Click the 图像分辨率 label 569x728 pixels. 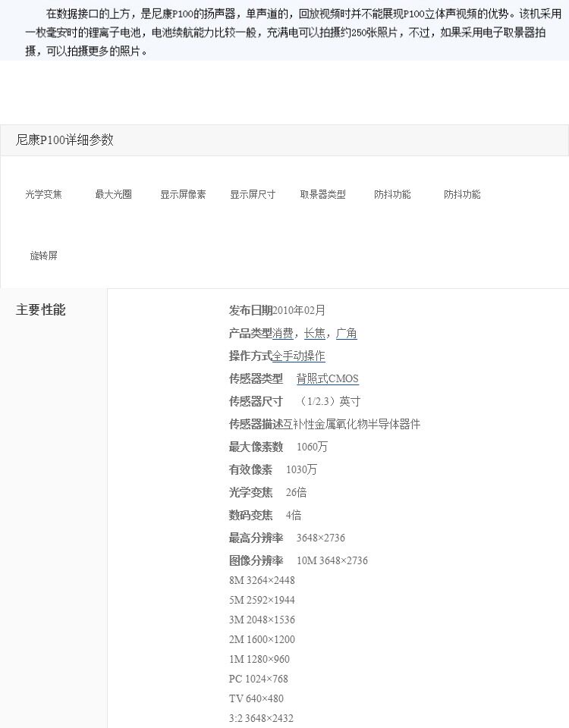pos(256,561)
